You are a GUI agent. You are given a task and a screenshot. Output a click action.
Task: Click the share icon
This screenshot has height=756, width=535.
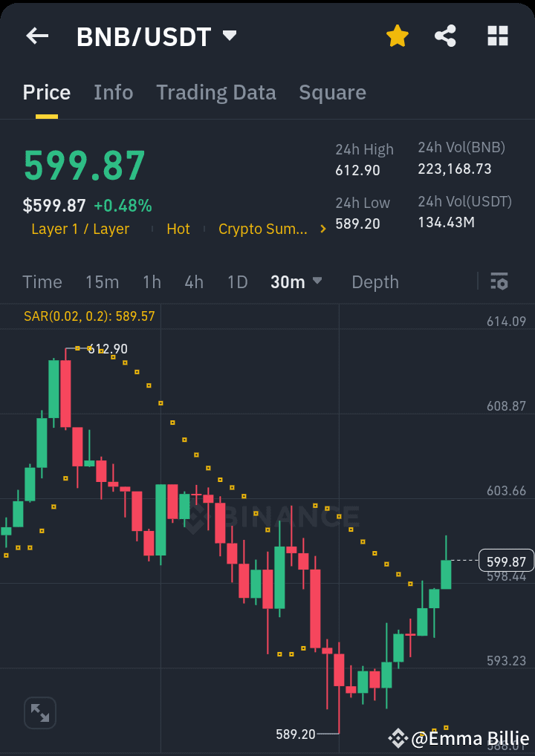(445, 35)
